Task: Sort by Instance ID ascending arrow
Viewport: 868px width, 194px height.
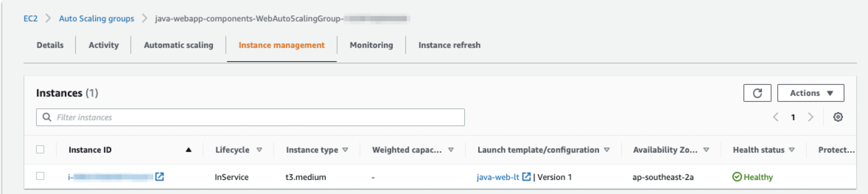Action: coord(189,150)
